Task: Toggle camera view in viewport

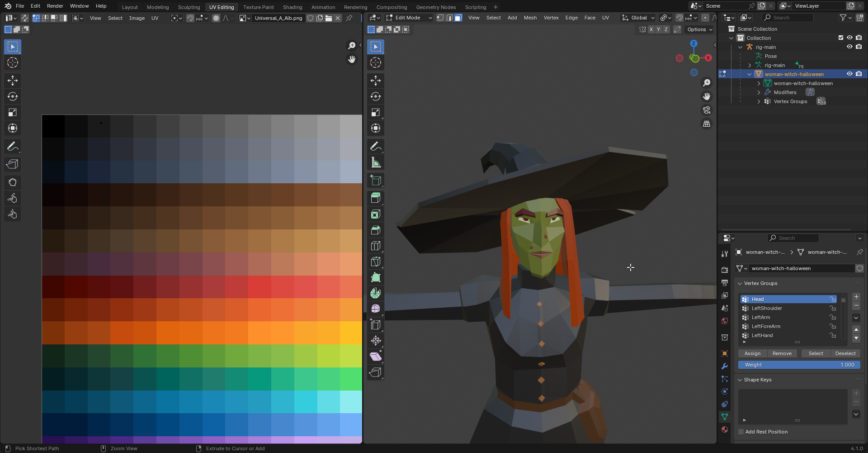Action: point(706,110)
